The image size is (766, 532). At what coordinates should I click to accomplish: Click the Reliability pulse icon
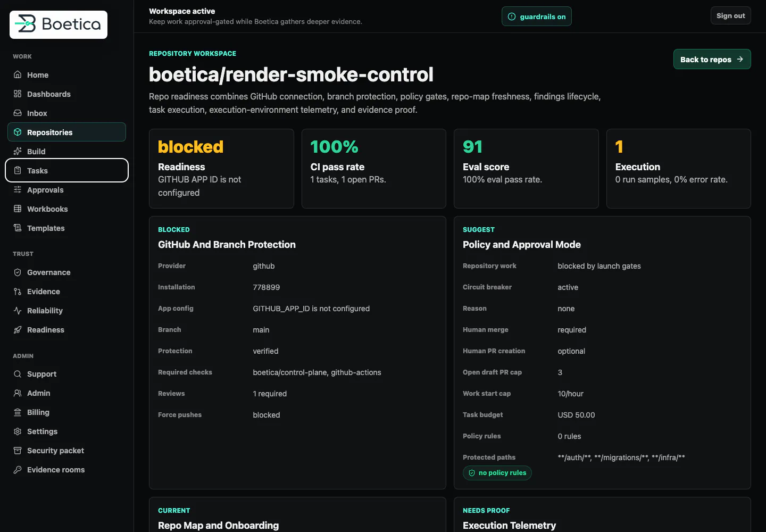pos(18,311)
